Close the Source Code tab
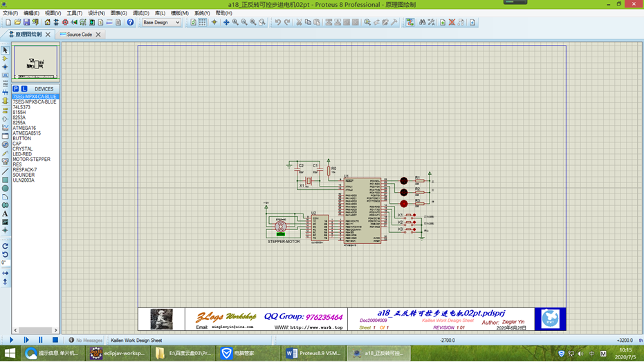Image resolution: width=644 pixels, height=362 pixels. click(98, 35)
